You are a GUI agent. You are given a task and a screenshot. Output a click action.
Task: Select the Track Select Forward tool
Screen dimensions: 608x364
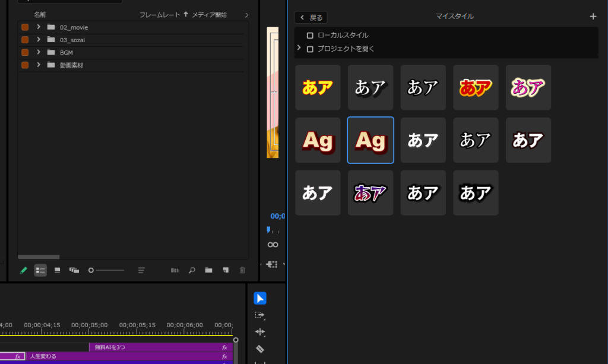(x=260, y=315)
